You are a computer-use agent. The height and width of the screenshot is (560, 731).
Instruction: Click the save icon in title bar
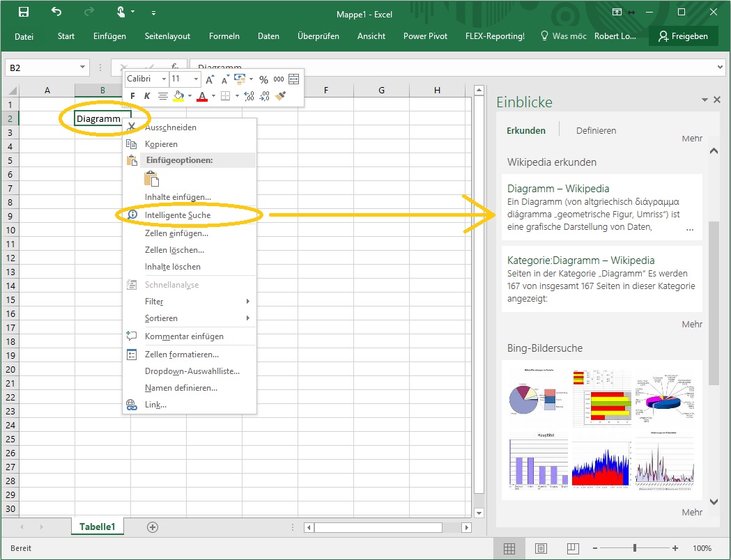[x=24, y=12]
